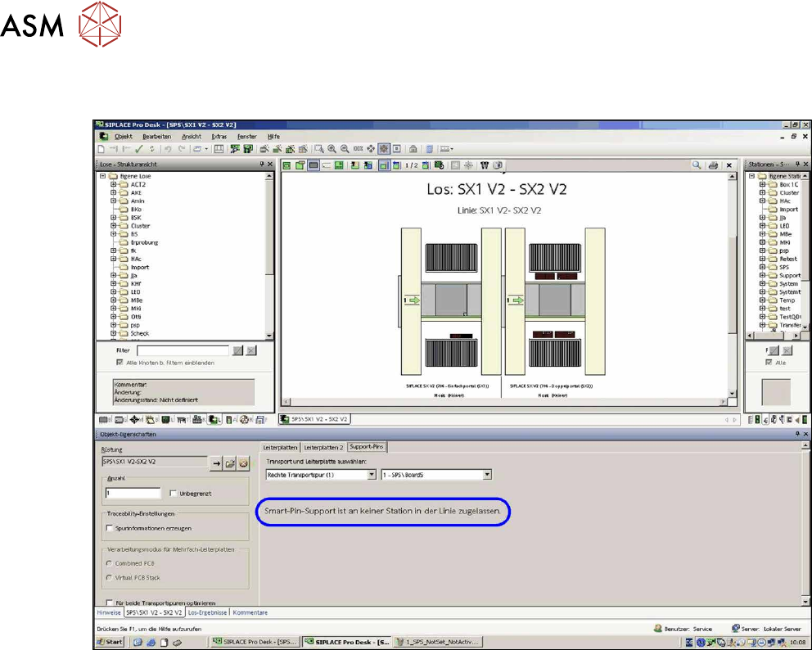
Task: Open the Hinweise bottom tab
Action: click(x=109, y=612)
